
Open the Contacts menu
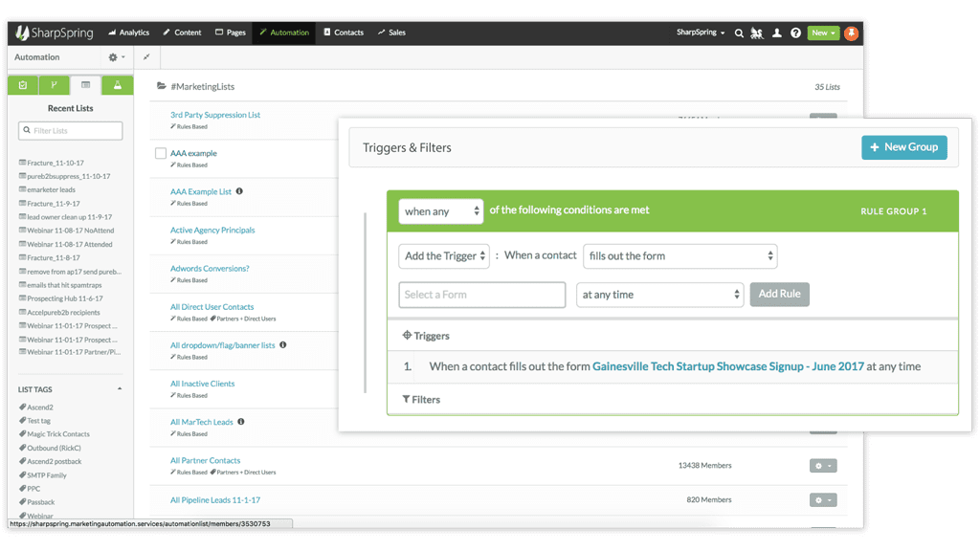344,33
